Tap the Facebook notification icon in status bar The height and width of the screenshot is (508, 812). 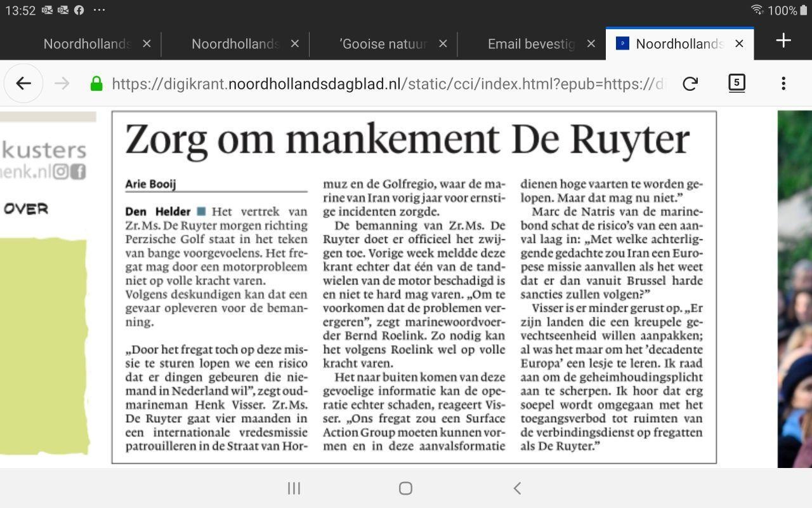pos(79,10)
